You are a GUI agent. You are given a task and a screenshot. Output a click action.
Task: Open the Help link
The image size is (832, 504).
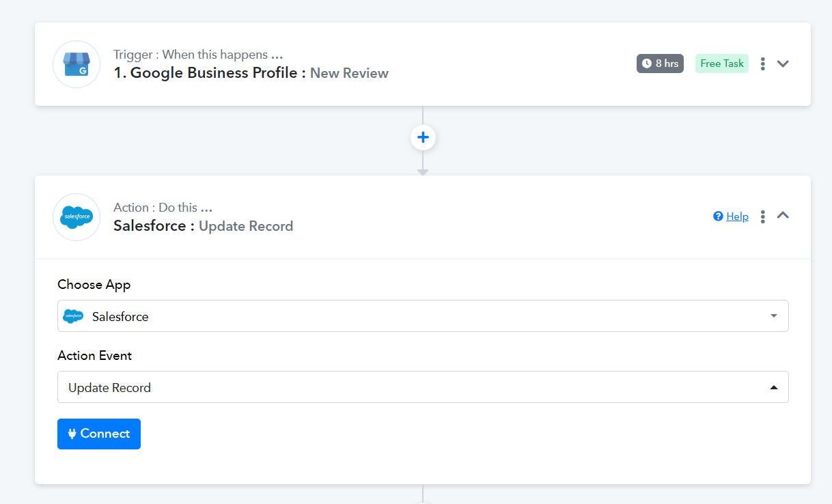pyautogui.click(x=737, y=216)
